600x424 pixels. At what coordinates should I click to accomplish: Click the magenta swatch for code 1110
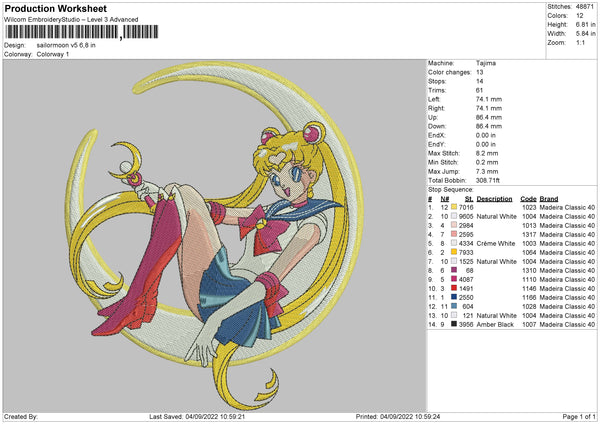point(454,279)
